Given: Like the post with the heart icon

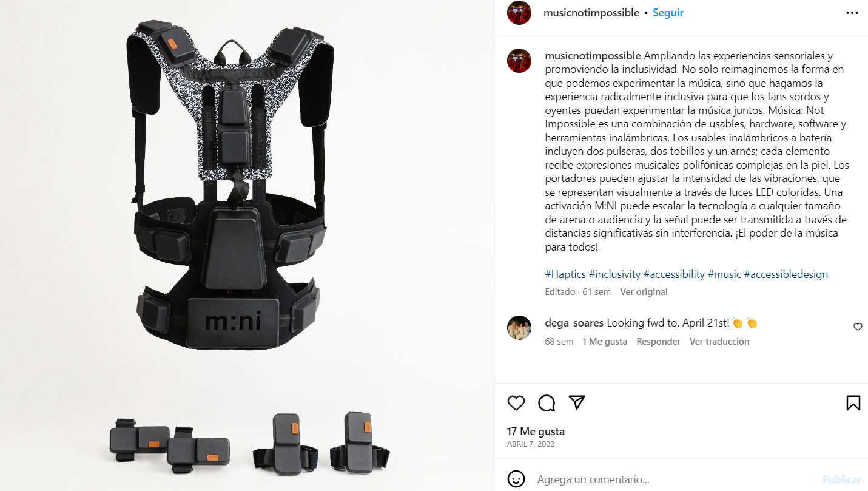Looking at the screenshot, I should click(516, 403).
